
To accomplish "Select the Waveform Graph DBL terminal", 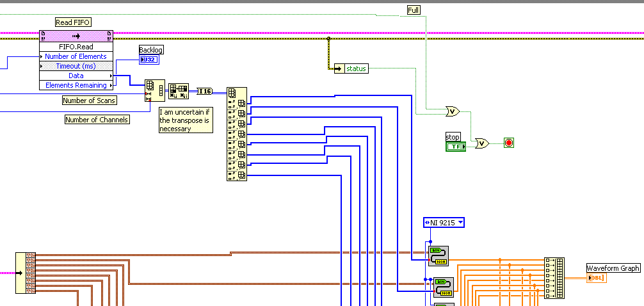I will pos(596,278).
